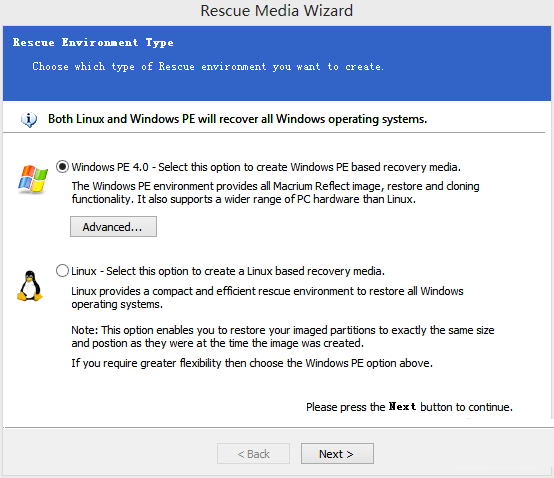554x478 pixels.
Task: Click the blue information icon
Action: tap(29, 119)
